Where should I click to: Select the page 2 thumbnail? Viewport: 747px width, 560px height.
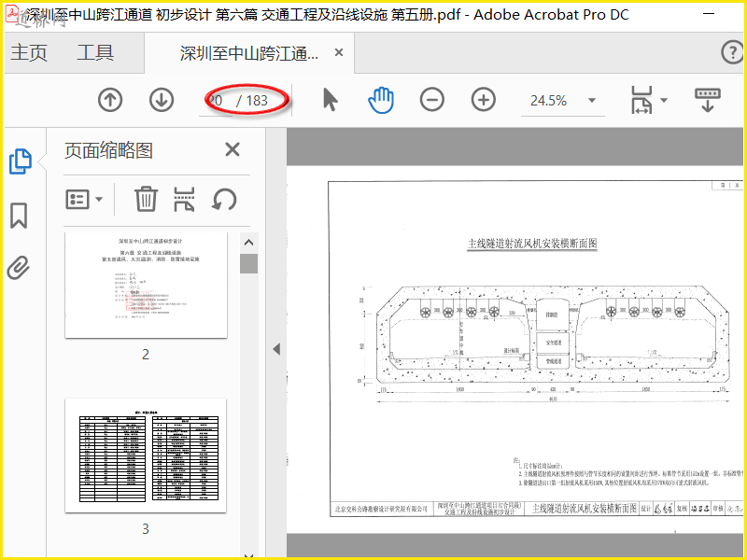(146, 286)
